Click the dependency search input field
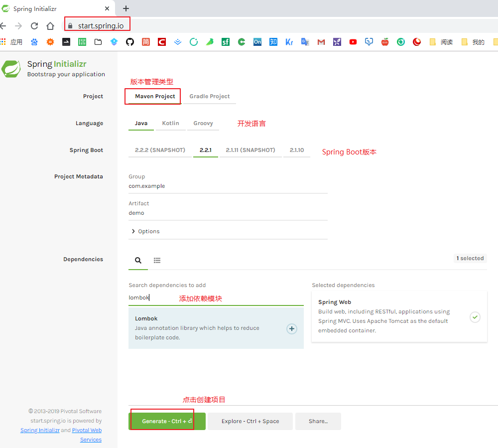 click(x=199, y=298)
